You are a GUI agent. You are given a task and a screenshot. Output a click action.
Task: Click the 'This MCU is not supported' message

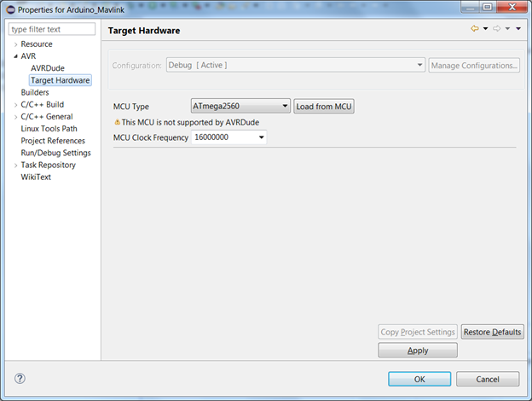(190, 122)
